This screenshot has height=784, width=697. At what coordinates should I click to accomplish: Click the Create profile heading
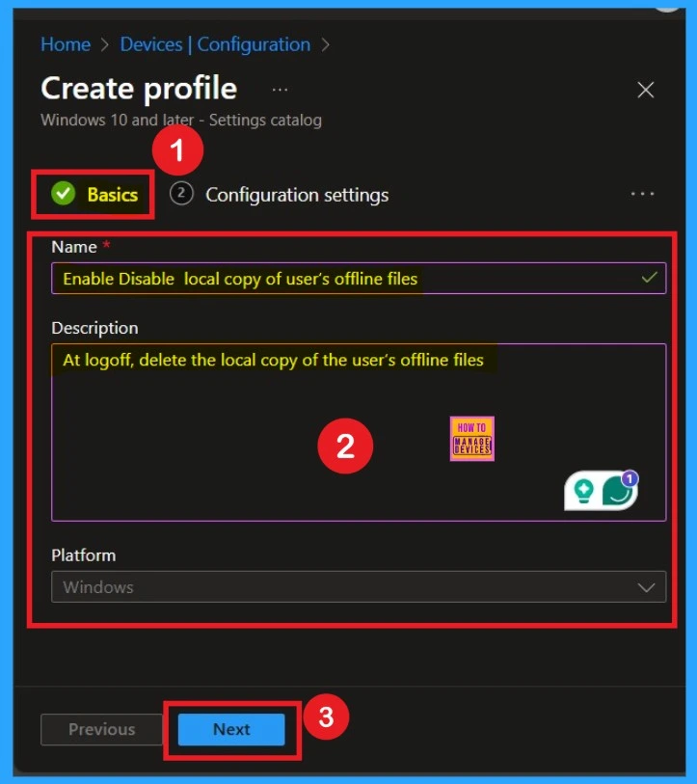(x=139, y=89)
